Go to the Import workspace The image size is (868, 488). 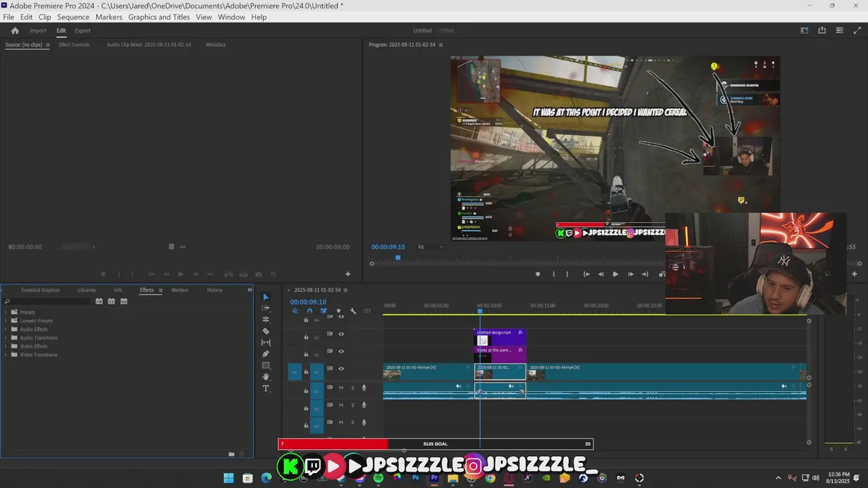tap(38, 30)
